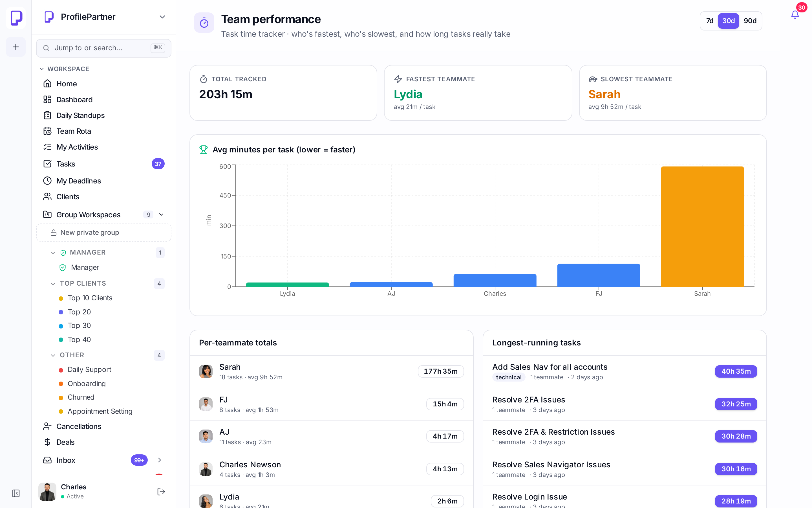812x508 pixels.
Task: Click Sarah's orange bar in the chart
Action: [x=702, y=226]
